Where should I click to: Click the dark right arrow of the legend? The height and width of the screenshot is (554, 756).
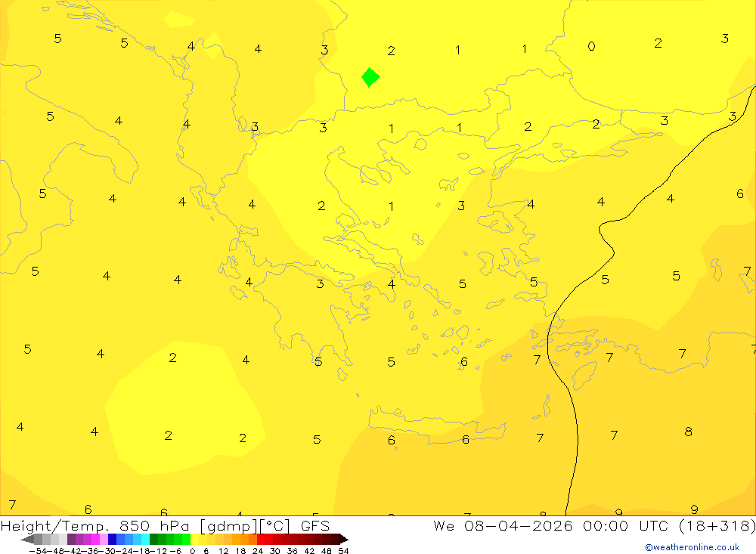tap(344, 540)
